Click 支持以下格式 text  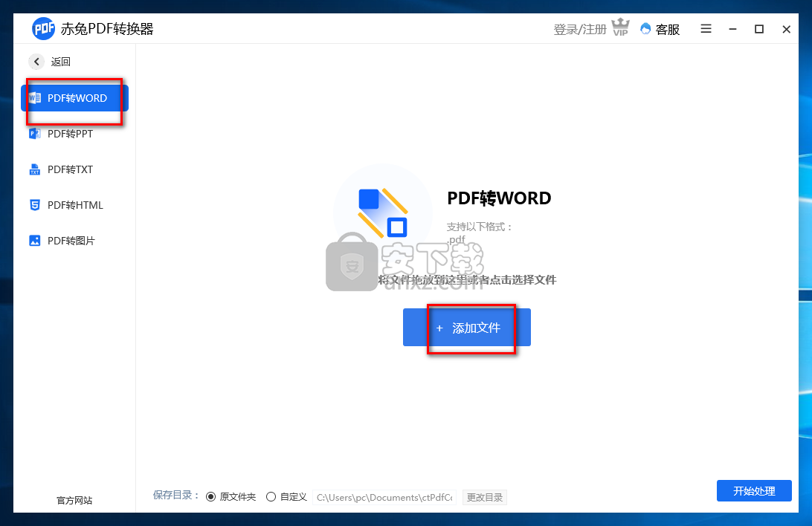click(x=480, y=227)
